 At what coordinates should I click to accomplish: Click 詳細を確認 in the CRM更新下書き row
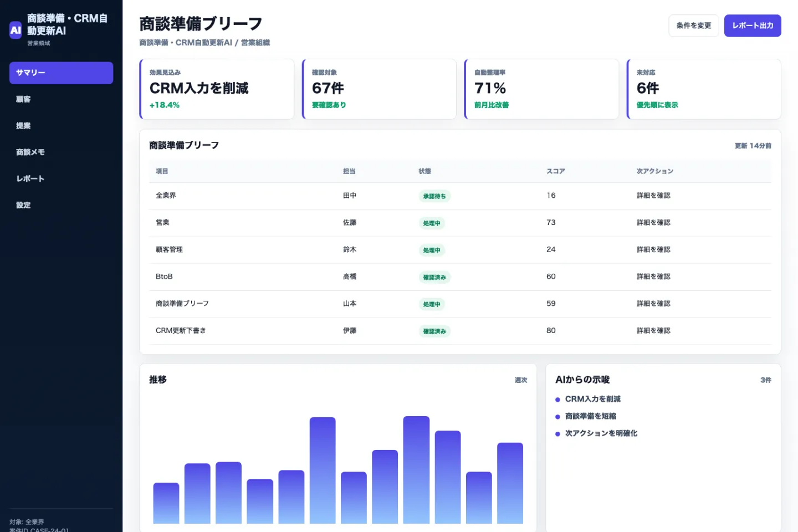click(653, 331)
